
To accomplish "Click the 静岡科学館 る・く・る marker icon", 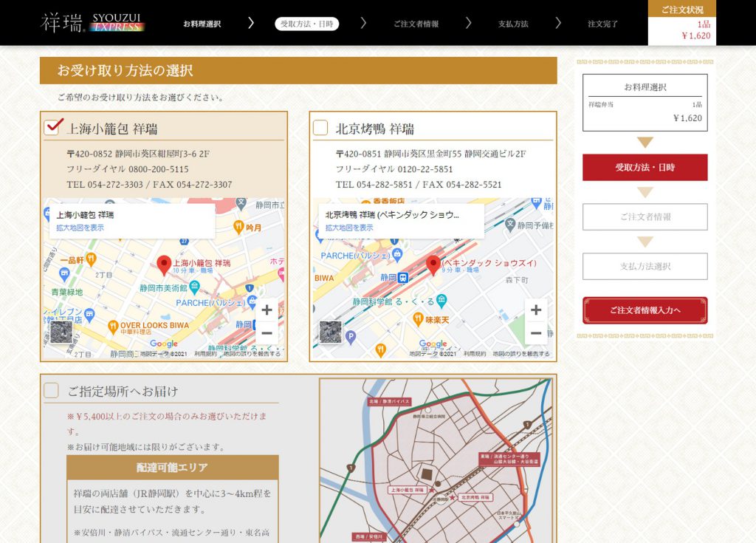I will (x=441, y=301).
